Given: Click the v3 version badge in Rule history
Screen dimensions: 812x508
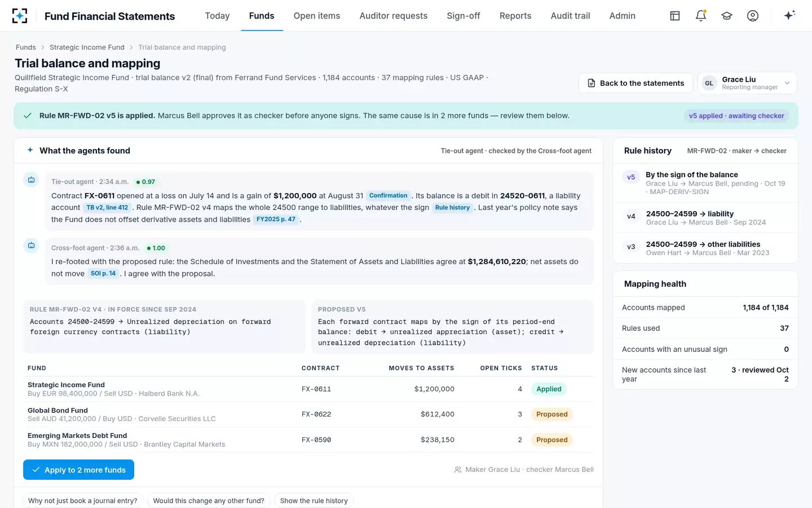Looking at the screenshot, I should [631, 247].
